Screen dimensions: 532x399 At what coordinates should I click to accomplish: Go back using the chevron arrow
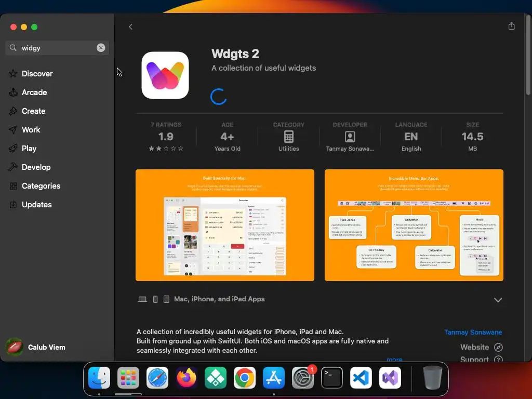pos(130,27)
